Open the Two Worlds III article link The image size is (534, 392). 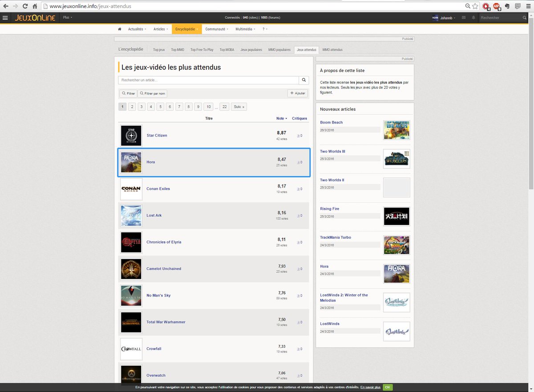click(x=332, y=152)
